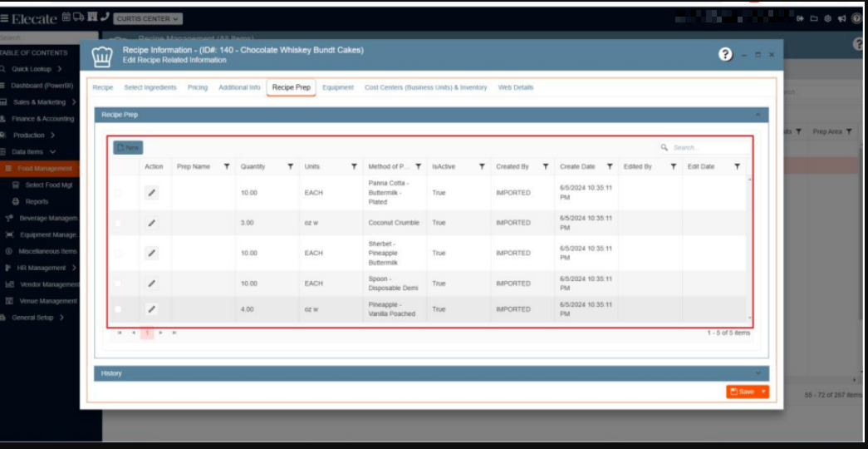Screen dimensions: 868x449
Task: Select checkbox for Pineapple - Vanilla Poached row
Action: [x=118, y=309]
